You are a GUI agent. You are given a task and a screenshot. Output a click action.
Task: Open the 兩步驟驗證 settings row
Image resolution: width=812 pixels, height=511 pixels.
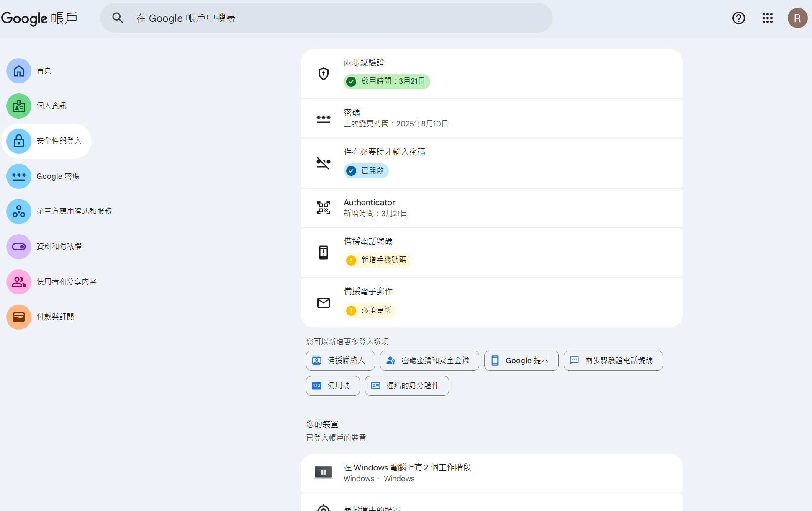tap(491, 74)
